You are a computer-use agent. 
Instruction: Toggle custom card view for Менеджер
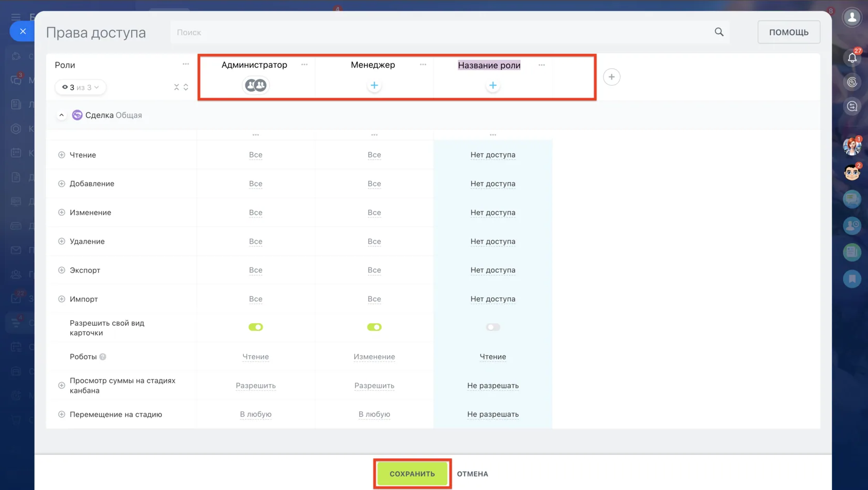374,327
